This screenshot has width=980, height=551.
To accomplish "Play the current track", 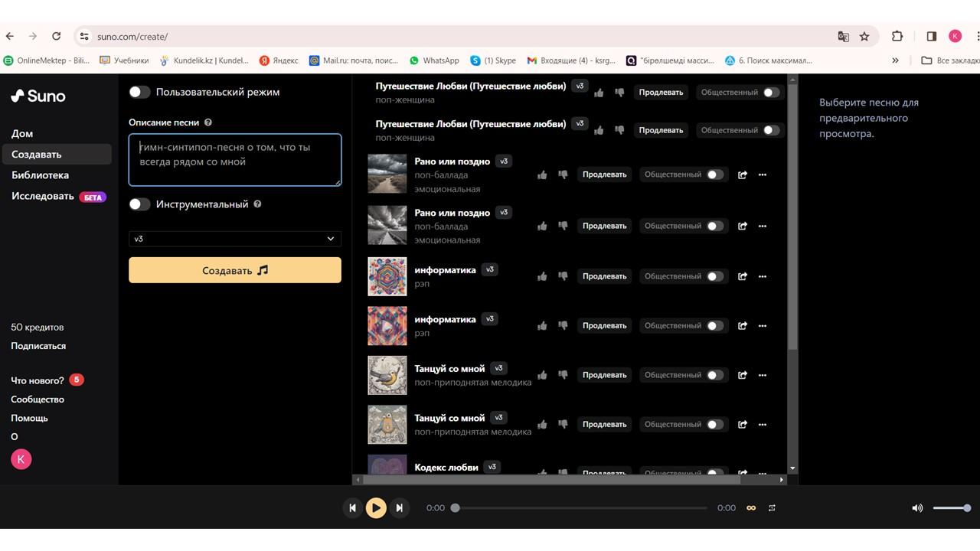I will click(x=376, y=507).
